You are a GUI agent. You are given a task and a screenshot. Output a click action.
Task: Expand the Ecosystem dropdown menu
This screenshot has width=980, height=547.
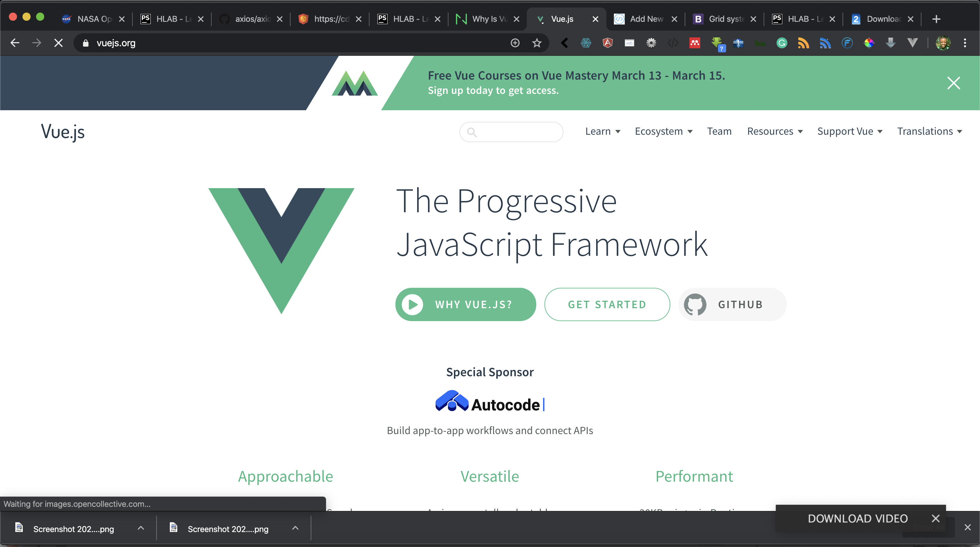664,131
